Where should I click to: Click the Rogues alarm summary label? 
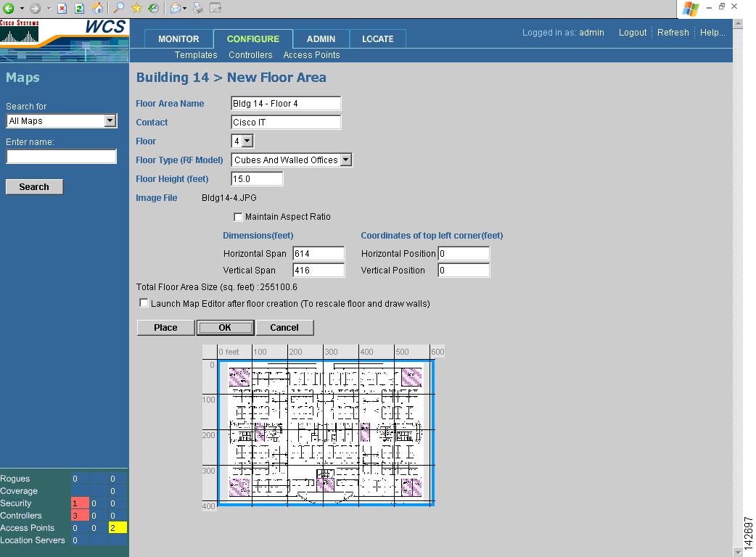(x=15, y=479)
